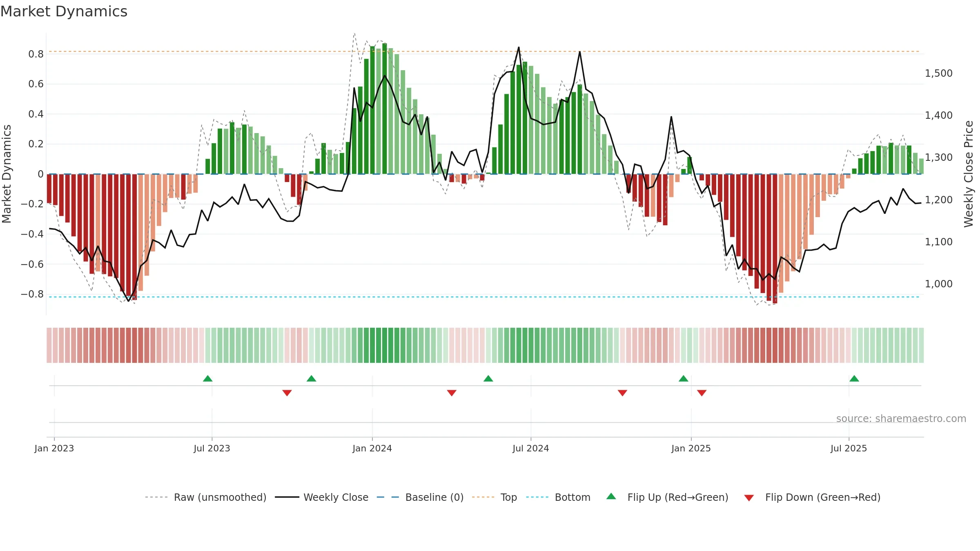Viewport: 980px width, 551px height.
Task: Toggle the Raw (unsmoothed) legend entry
Action: point(206,497)
